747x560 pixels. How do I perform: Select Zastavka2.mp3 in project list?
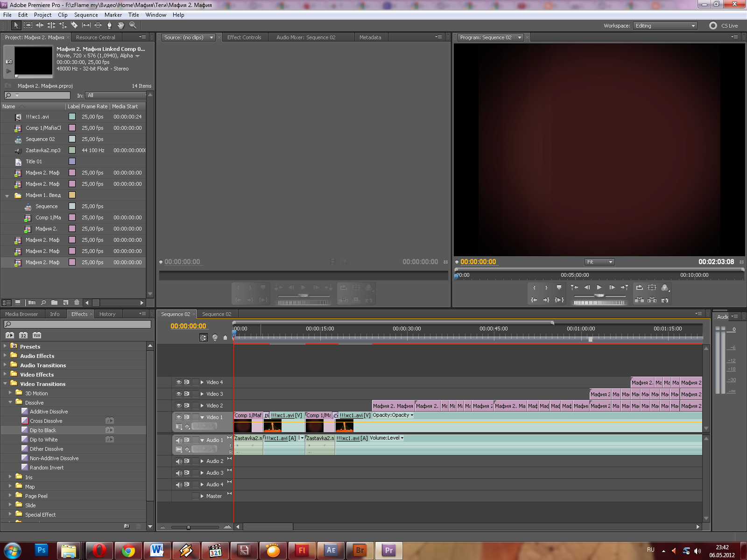43,150
